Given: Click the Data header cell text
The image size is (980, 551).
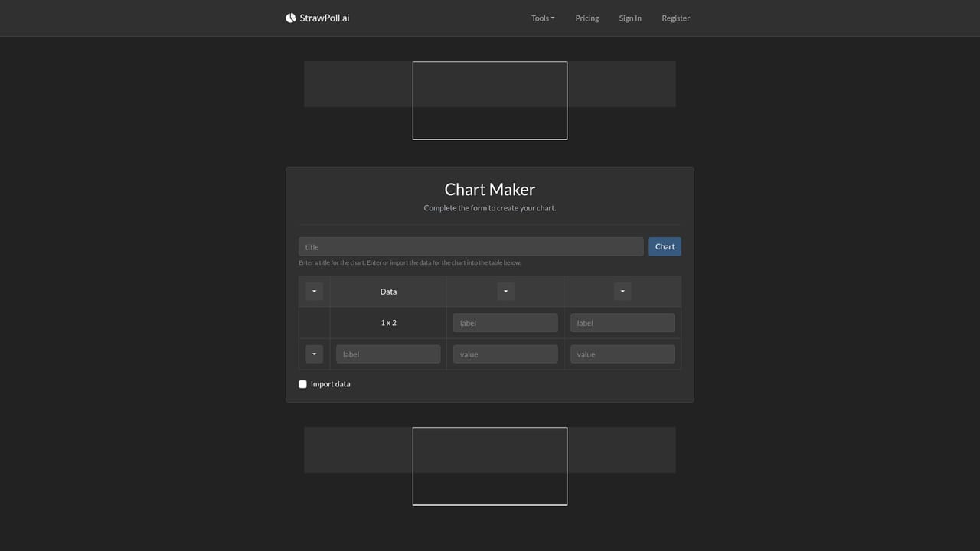Looking at the screenshot, I should point(388,292).
